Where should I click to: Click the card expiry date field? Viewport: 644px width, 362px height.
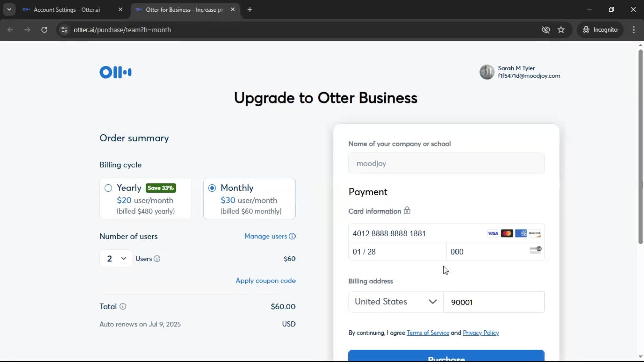[397, 252]
